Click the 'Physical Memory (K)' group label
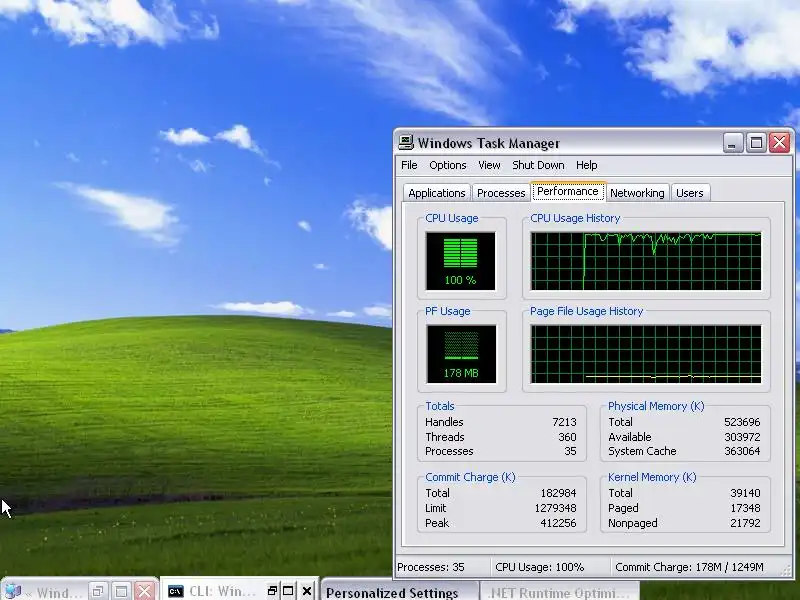Image resolution: width=800 pixels, height=600 pixels. pos(656,406)
